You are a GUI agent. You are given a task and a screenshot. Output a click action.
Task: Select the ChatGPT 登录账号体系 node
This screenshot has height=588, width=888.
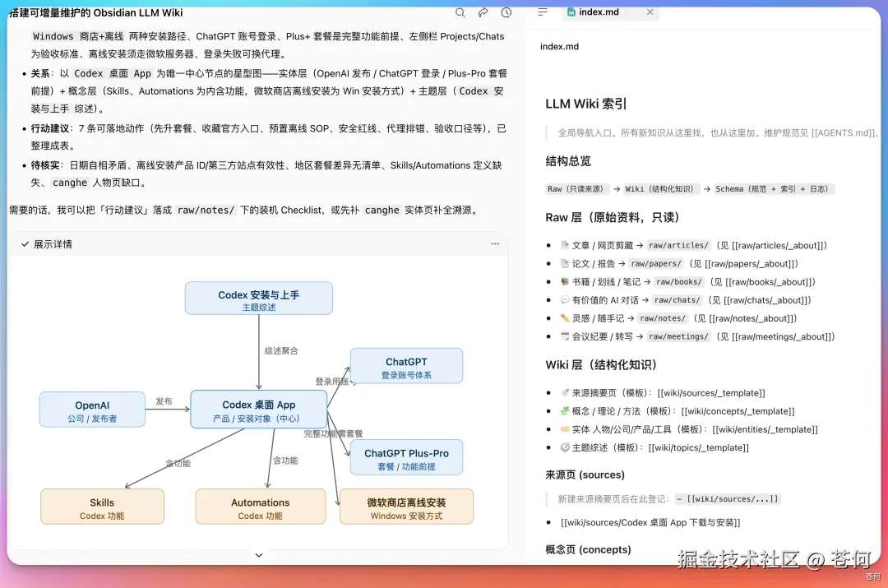tap(406, 366)
